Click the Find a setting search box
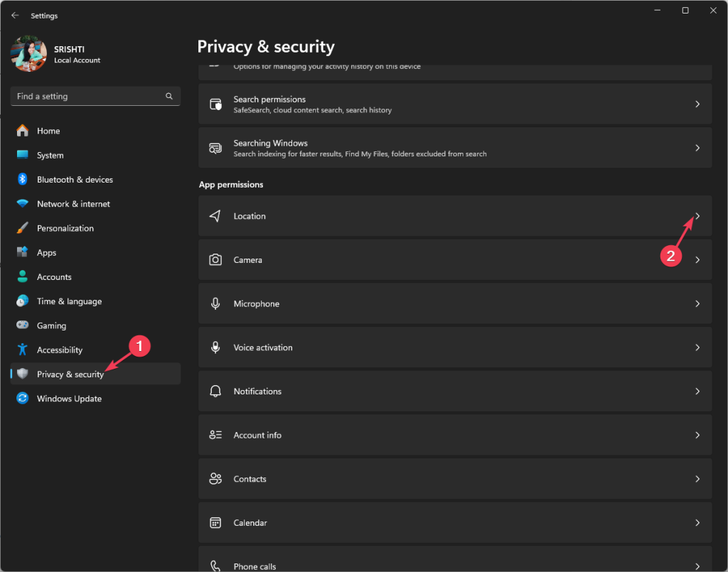Viewport: 728px width, 572px height. 95,96
